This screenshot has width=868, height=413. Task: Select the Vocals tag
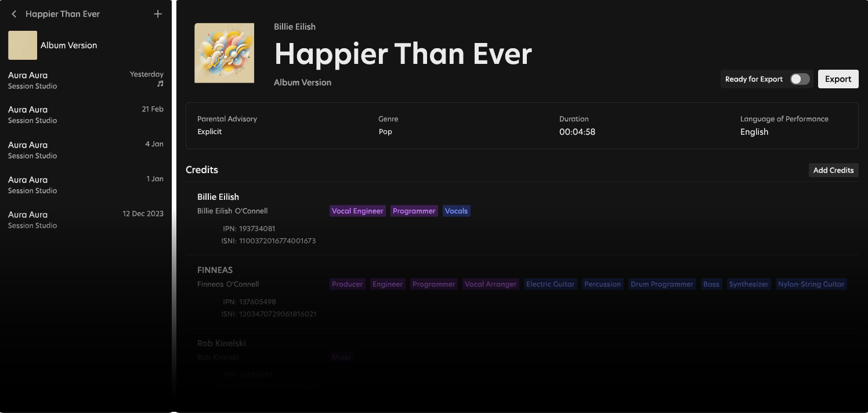coord(456,211)
